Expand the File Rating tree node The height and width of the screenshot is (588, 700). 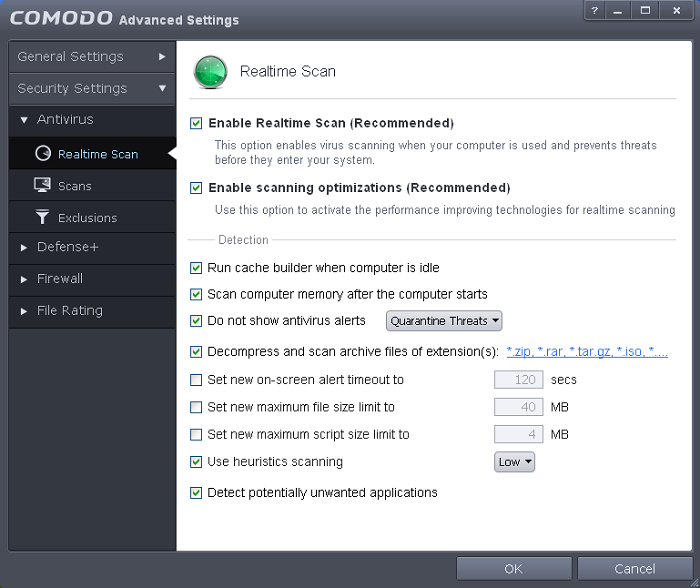point(24,311)
